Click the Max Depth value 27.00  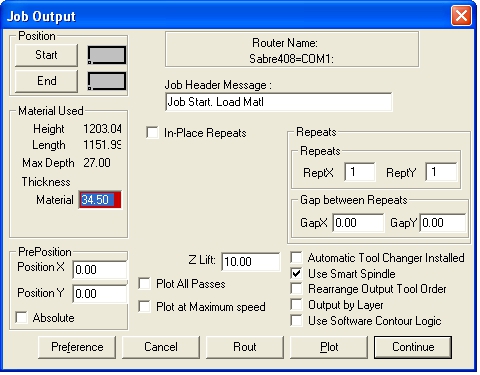[97, 163]
